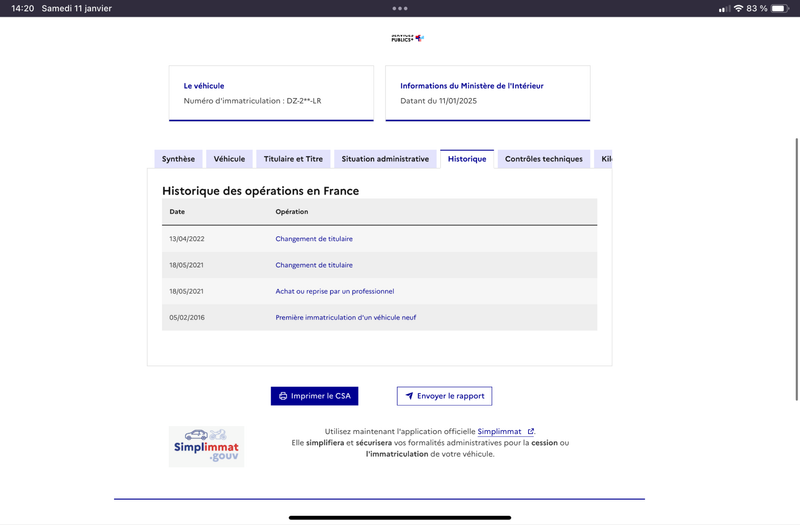Click Achat ou reprise par un professionnel
The image size is (800, 525).
click(x=335, y=291)
